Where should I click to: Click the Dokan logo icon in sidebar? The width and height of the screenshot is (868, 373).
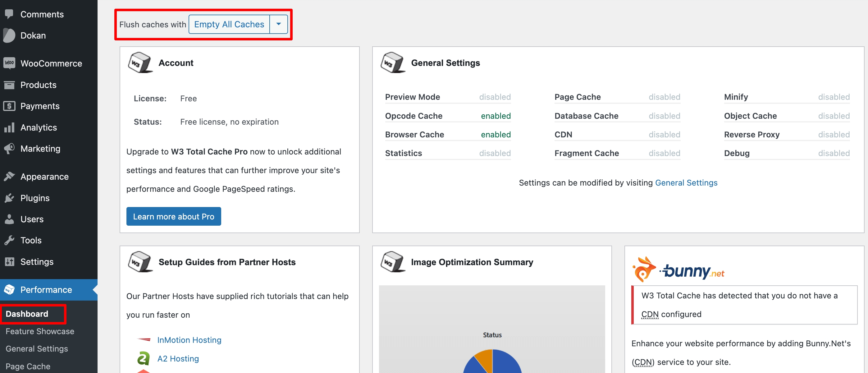9,35
